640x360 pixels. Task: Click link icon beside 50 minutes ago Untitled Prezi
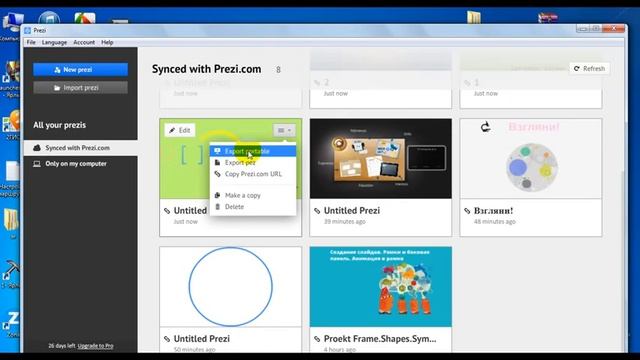(x=167, y=339)
